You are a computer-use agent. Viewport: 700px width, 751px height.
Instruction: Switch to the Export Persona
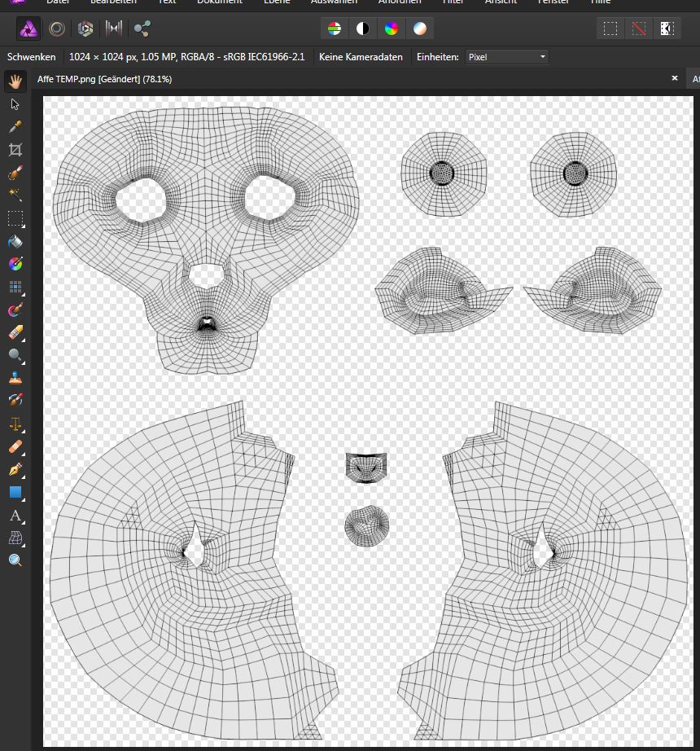point(142,29)
